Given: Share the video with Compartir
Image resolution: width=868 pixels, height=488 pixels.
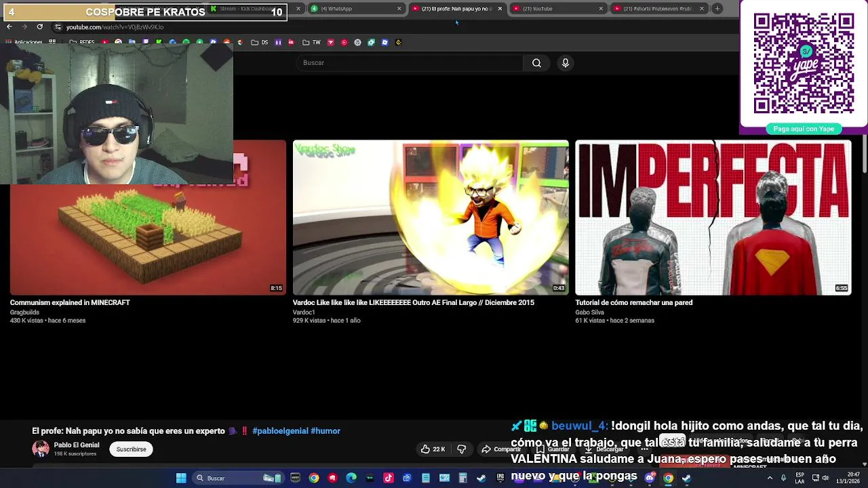Looking at the screenshot, I should (x=500, y=449).
